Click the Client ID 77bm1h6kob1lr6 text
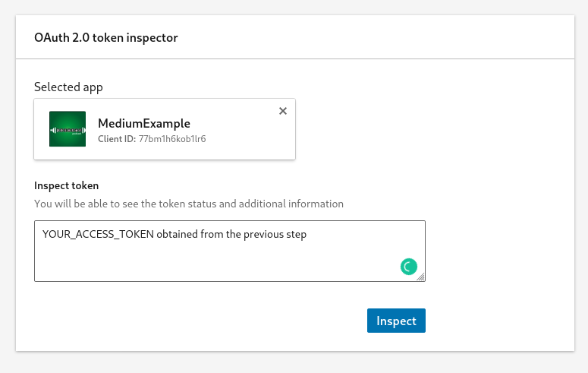Image resolution: width=588 pixels, height=373 pixels. [172, 140]
